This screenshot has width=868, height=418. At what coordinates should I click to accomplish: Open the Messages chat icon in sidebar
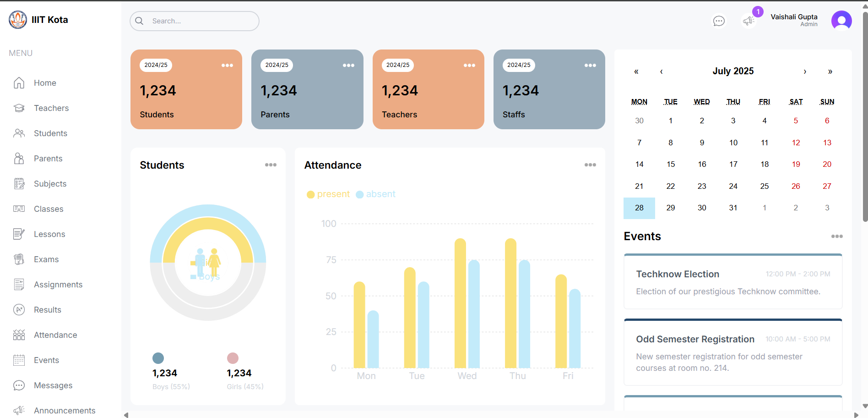[19, 385]
